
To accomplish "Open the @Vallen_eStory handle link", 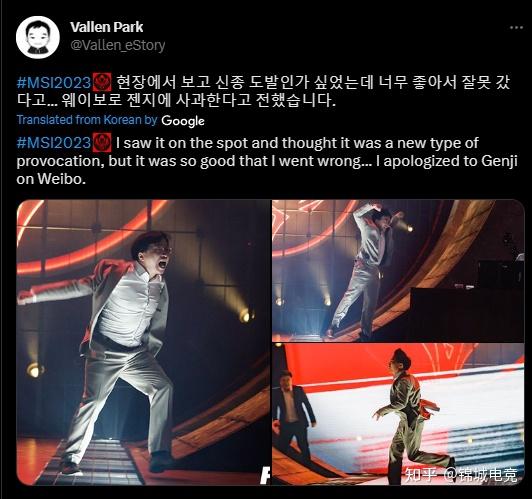I will (x=117, y=45).
